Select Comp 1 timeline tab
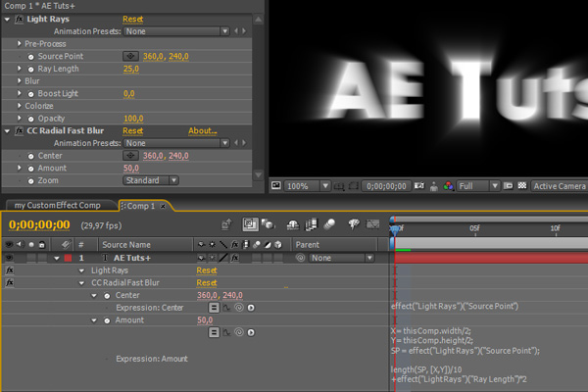 [140, 206]
